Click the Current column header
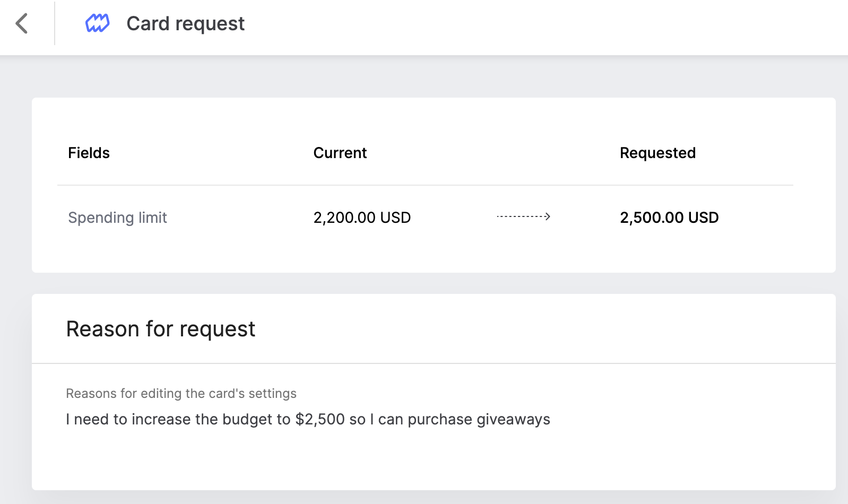This screenshot has width=848, height=504. coord(340,153)
